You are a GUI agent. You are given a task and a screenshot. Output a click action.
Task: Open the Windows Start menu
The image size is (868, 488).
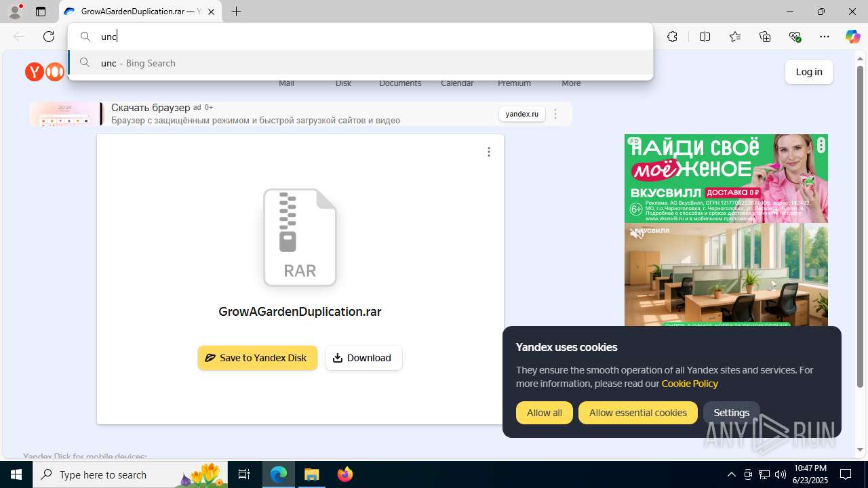pos(16,474)
